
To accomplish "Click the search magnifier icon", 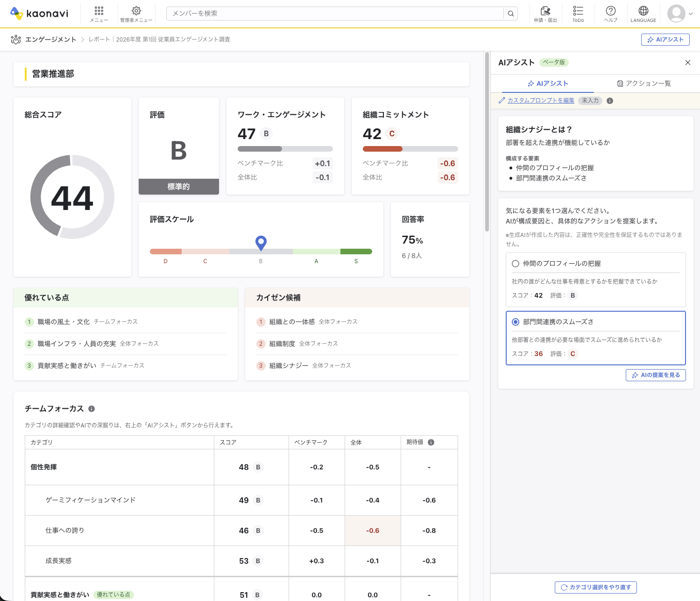I will click(x=511, y=14).
